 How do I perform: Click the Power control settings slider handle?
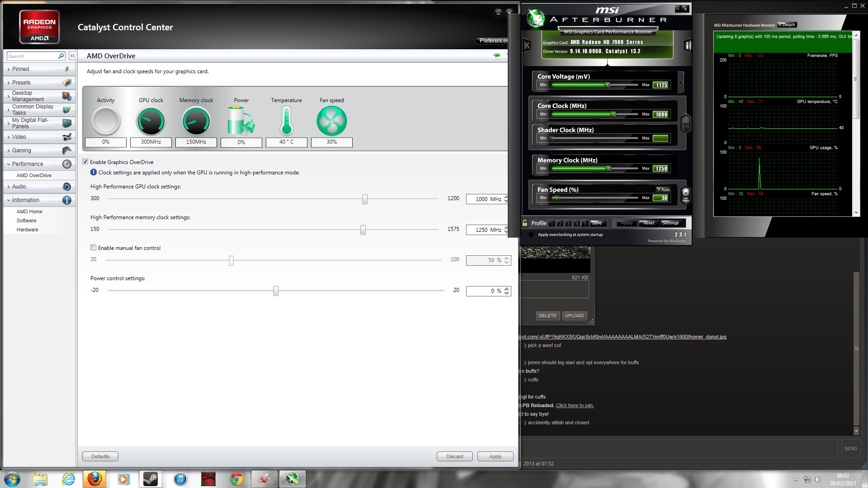[276, 291]
